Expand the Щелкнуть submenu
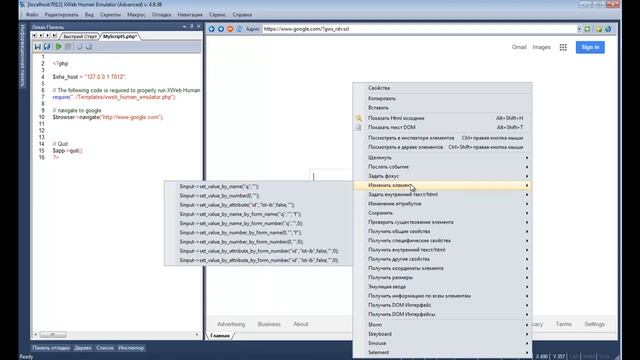The width and height of the screenshot is (640, 360). 442,158
